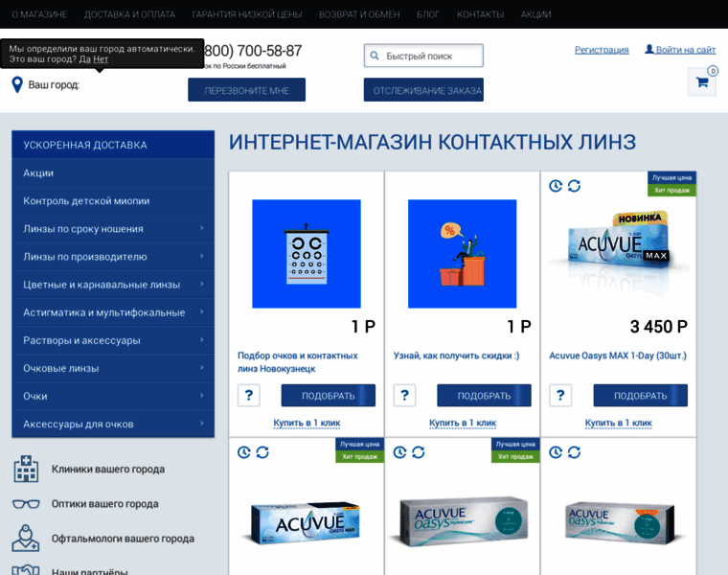The image size is (728, 575).
Task: Expand Цветные и карнавальные линзы submenu
Action: tap(202, 284)
